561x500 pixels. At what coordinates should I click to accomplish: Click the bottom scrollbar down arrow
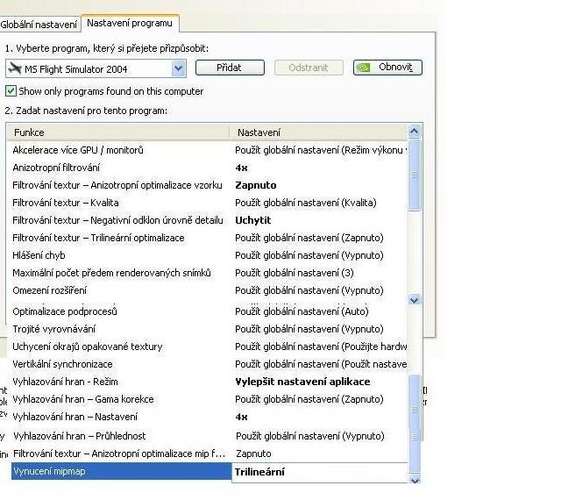(x=415, y=480)
